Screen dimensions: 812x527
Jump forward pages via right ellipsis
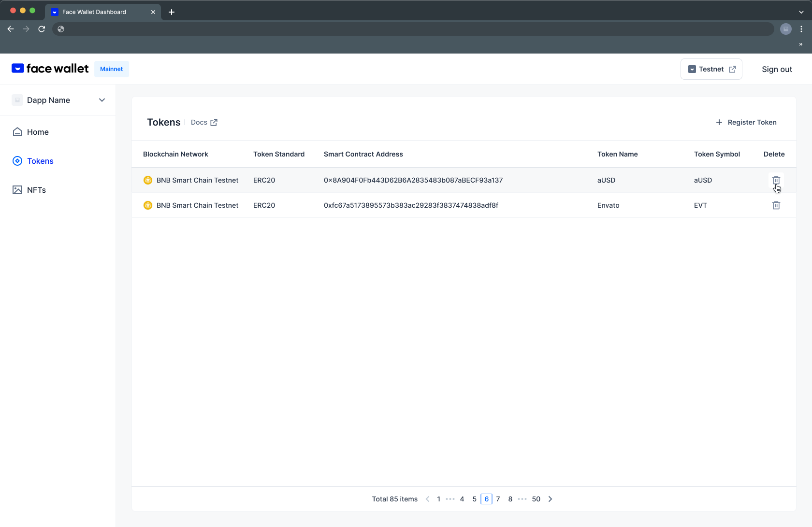coord(522,499)
